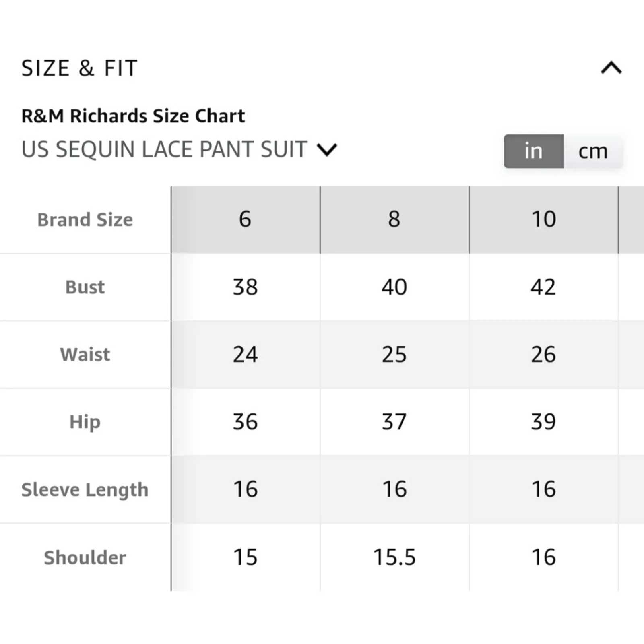Viewport: 644px width, 644px height.
Task: Collapse the Size & Fit section chevron
Action: [611, 68]
